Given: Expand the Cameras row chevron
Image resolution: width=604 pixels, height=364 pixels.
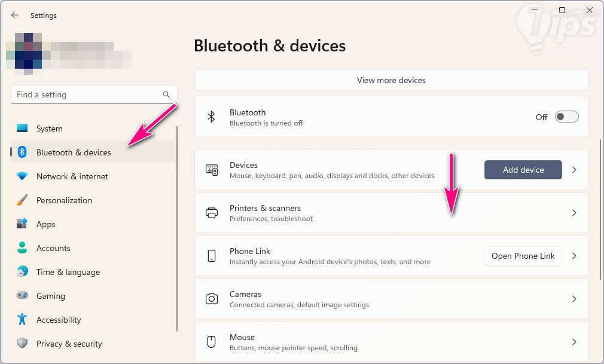Looking at the screenshot, I should (x=574, y=299).
